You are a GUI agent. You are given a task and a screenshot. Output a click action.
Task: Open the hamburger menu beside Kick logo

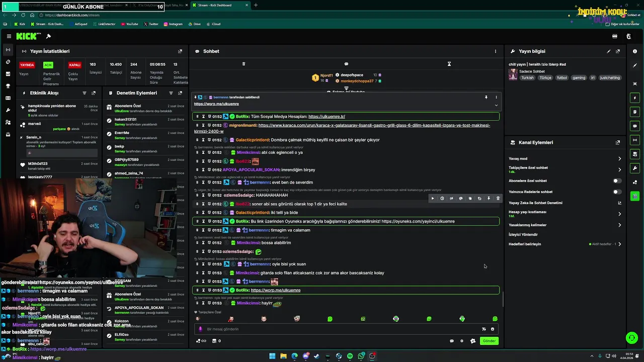9,36
